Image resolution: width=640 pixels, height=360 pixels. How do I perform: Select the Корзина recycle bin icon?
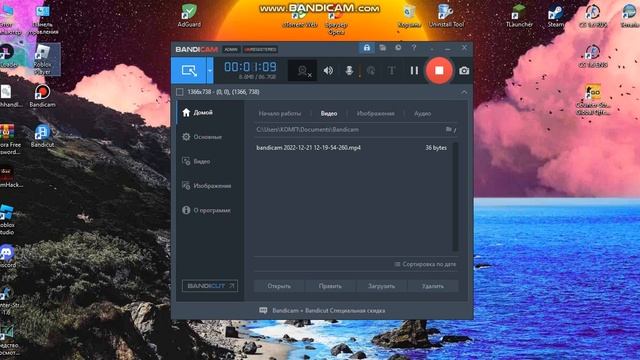click(409, 16)
